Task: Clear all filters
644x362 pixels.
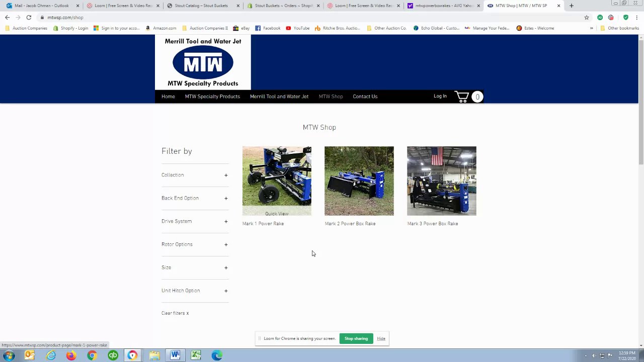Action: coord(175,313)
